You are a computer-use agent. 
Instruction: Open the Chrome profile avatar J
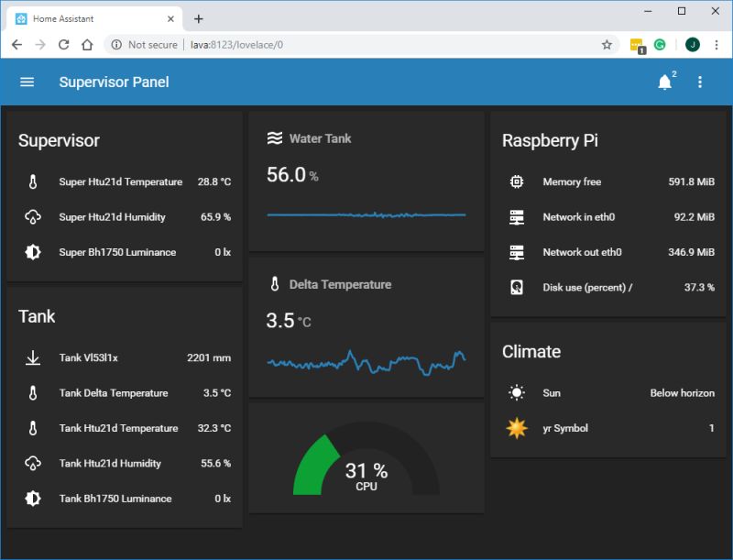[x=693, y=45]
